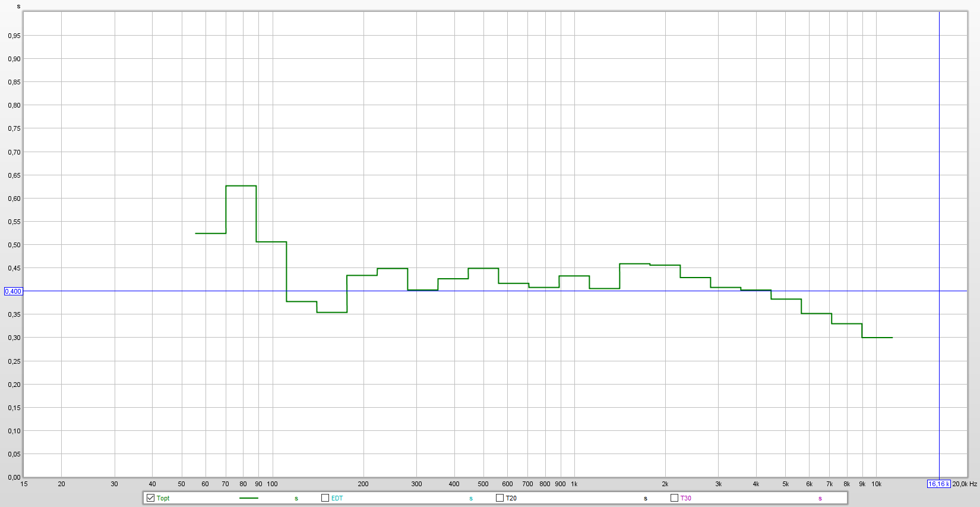Tick the T30 checkbox in legend

click(674, 498)
